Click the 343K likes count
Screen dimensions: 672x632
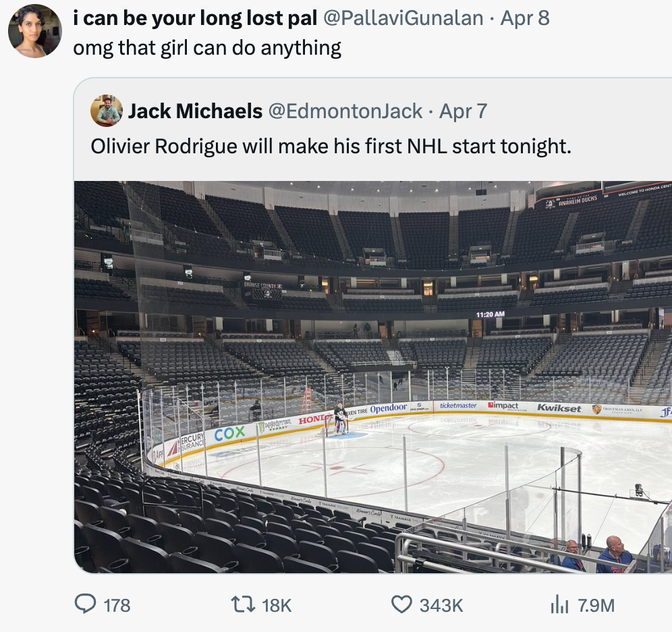coord(441,606)
